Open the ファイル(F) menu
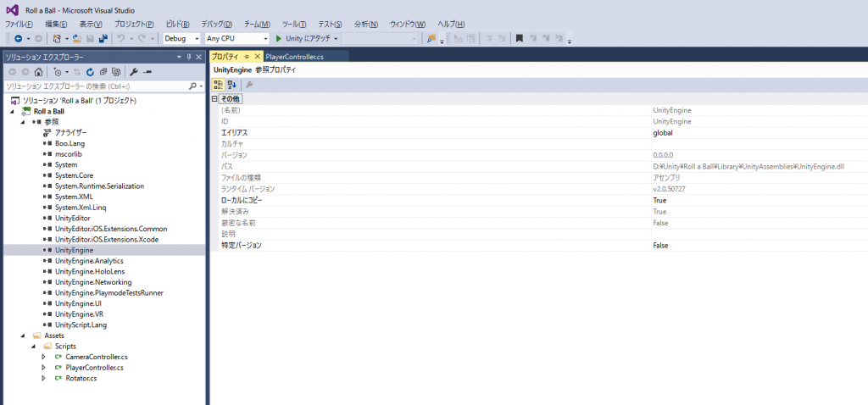 pos(19,25)
